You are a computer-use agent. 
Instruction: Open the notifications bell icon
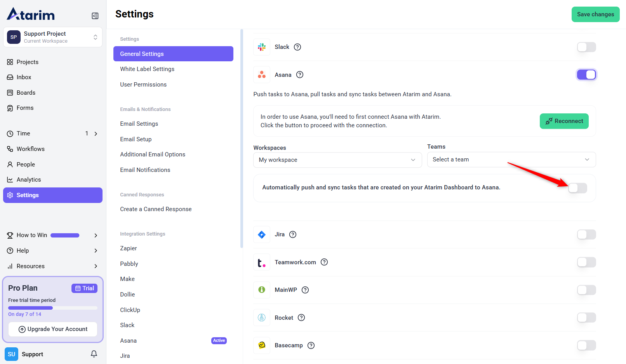pyautogui.click(x=94, y=354)
